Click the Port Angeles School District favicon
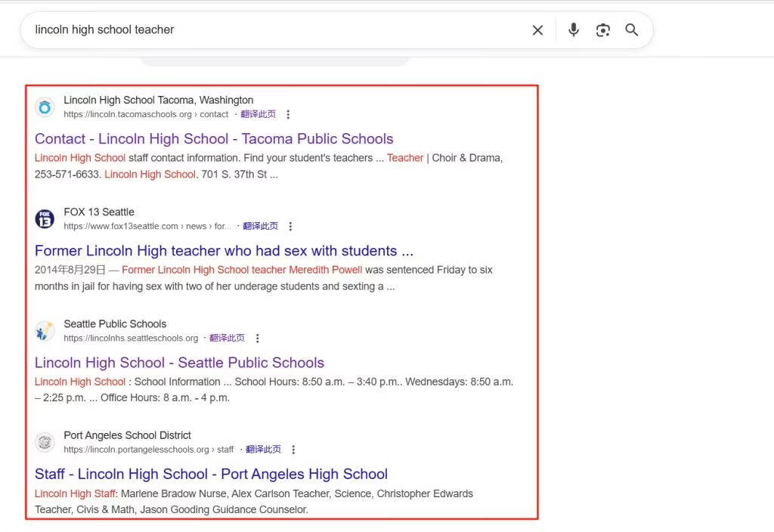This screenshot has width=774, height=532. (45, 442)
